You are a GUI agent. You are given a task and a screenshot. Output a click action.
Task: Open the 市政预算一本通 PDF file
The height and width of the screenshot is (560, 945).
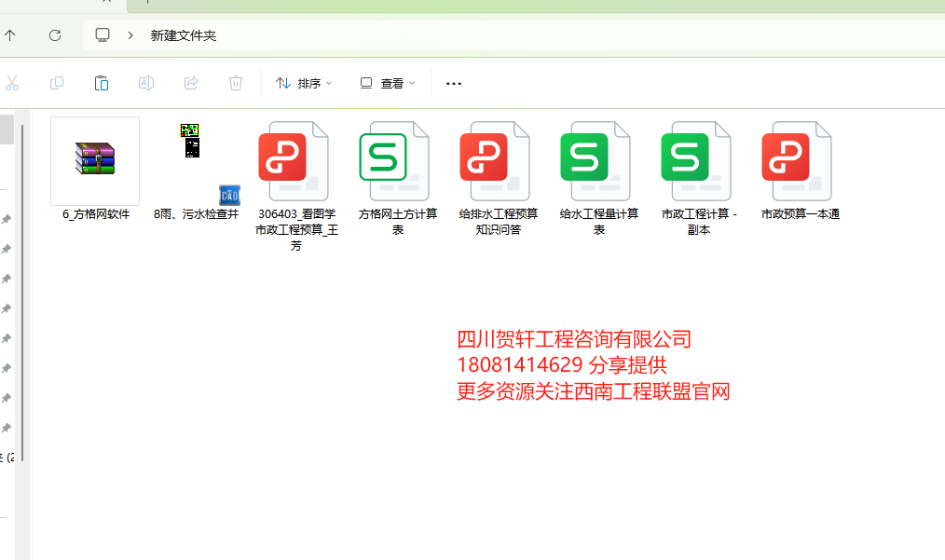pos(800,160)
